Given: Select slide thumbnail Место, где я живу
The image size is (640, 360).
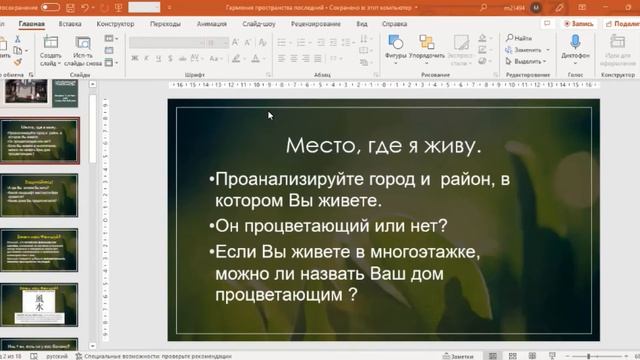Looking at the screenshot, I should point(39,140).
